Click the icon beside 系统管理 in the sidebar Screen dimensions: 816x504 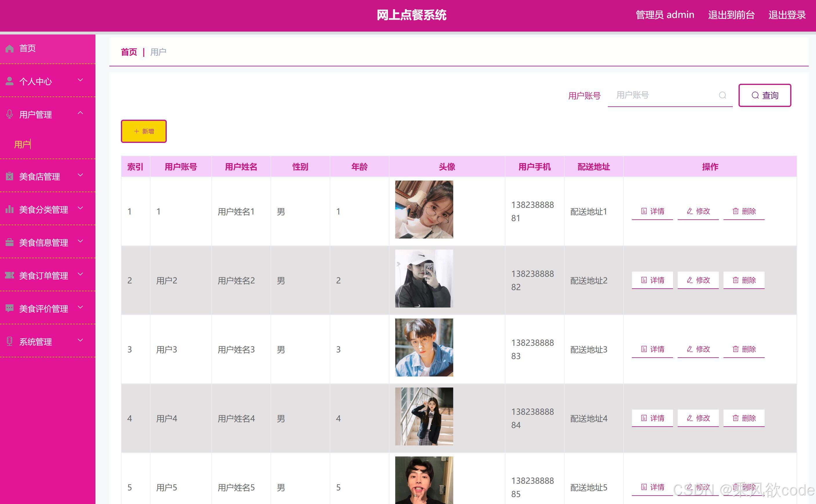9,341
